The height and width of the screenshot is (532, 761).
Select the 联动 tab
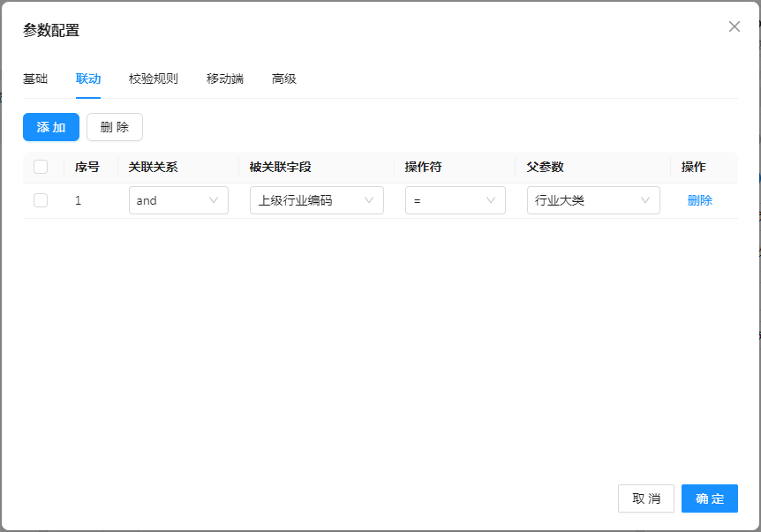[88, 79]
